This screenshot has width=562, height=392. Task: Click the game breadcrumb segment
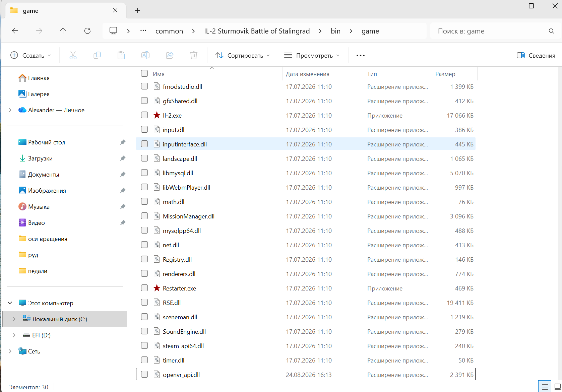point(370,31)
